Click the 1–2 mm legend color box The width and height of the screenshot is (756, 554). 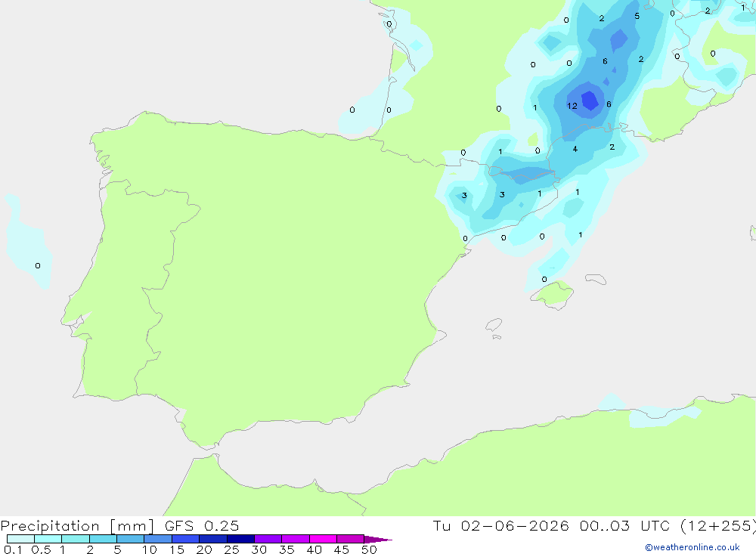(75, 539)
